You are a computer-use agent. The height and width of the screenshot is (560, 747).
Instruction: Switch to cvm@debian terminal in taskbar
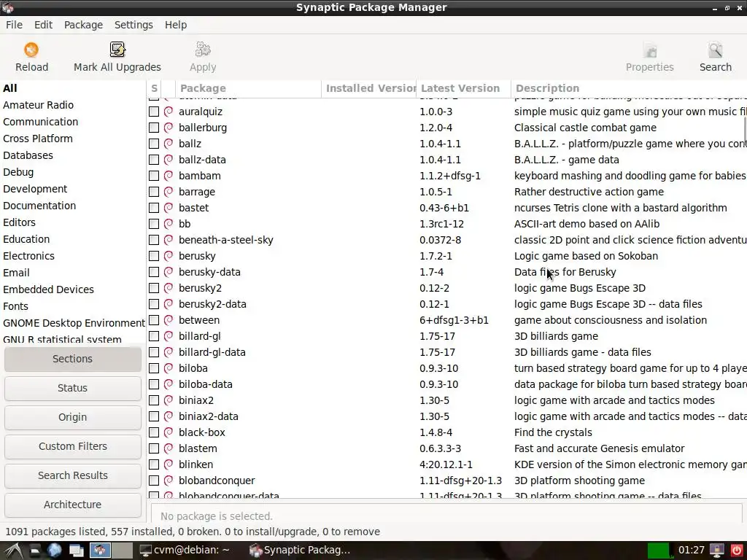[x=185, y=551]
